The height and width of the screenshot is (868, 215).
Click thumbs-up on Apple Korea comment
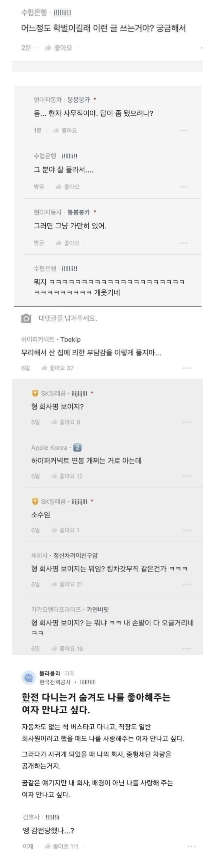(x=54, y=476)
